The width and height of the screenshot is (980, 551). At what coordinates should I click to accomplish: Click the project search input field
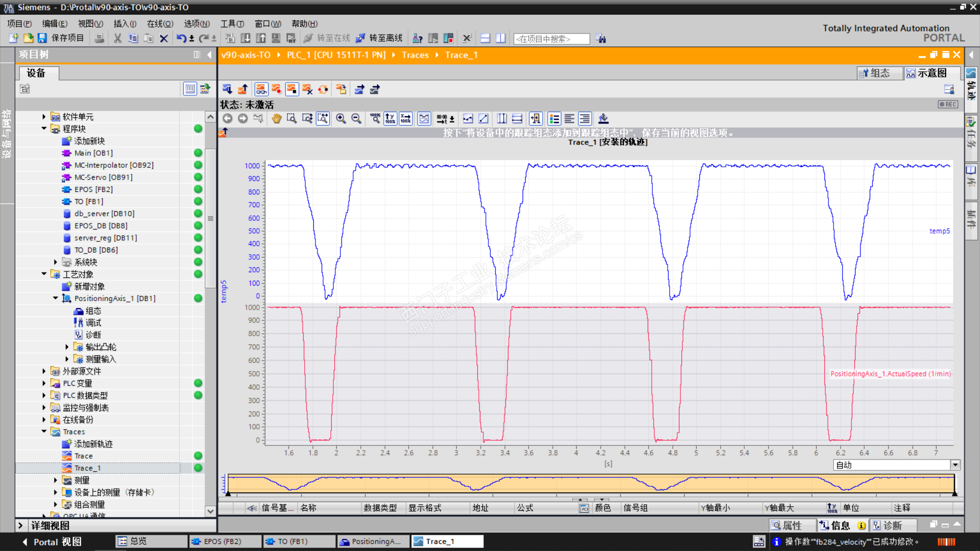[x=551, y=39]
